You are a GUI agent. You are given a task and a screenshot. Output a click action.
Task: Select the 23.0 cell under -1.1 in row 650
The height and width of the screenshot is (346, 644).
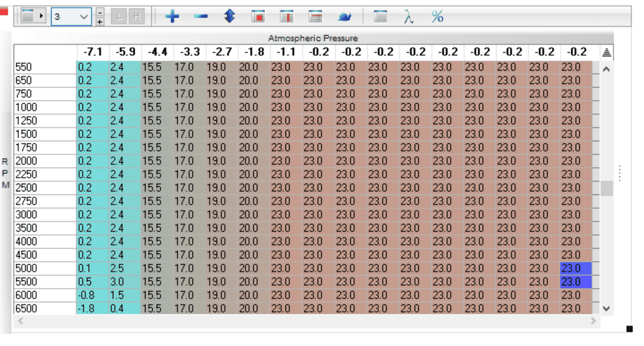tap(286, 81)
